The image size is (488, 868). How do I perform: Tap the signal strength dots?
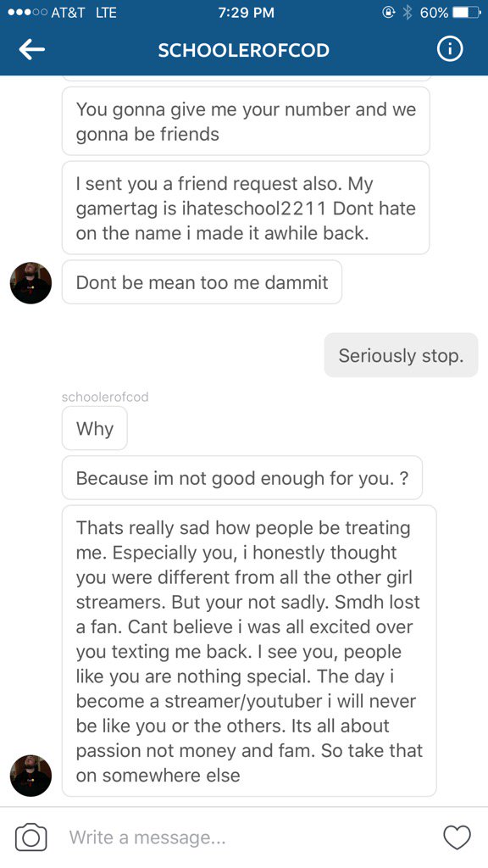click(x=26, y=13)
